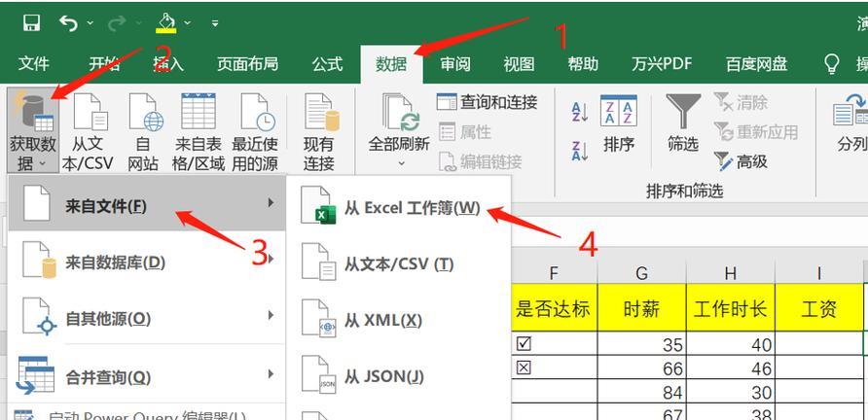The image size is (868, 420).
Task: Click the 属性 button
Action: pyautogui.click(x=465, y=132)
